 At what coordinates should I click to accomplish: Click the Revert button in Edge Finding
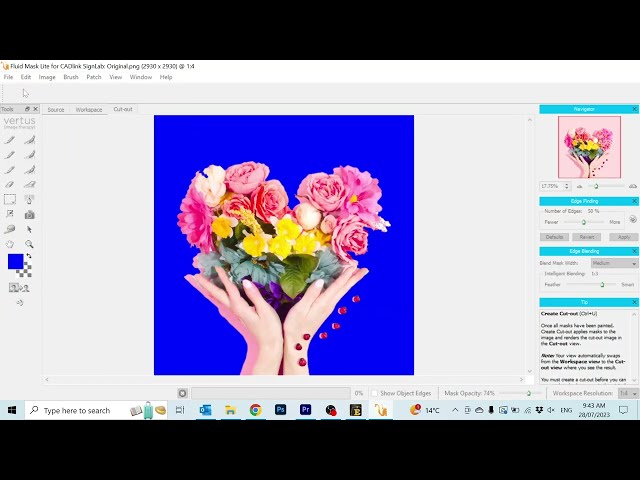pyautogui.click(x=587, y=237)
